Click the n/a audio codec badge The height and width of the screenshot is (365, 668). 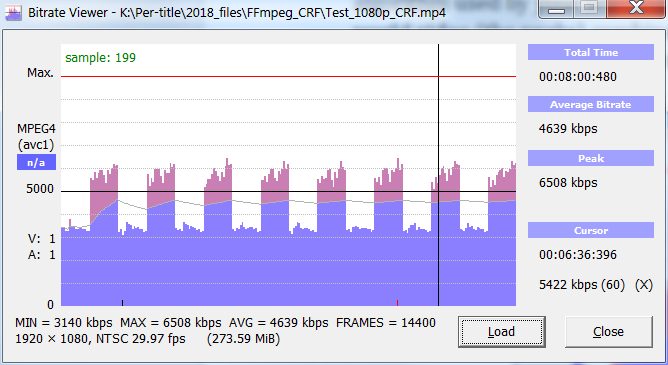36,162
